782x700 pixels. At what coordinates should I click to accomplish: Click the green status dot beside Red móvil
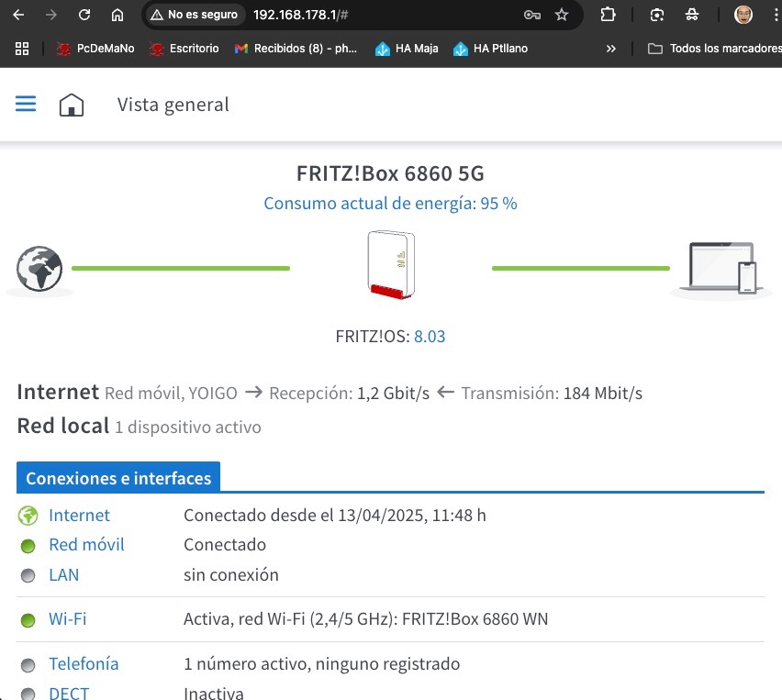tap(28, 547)
